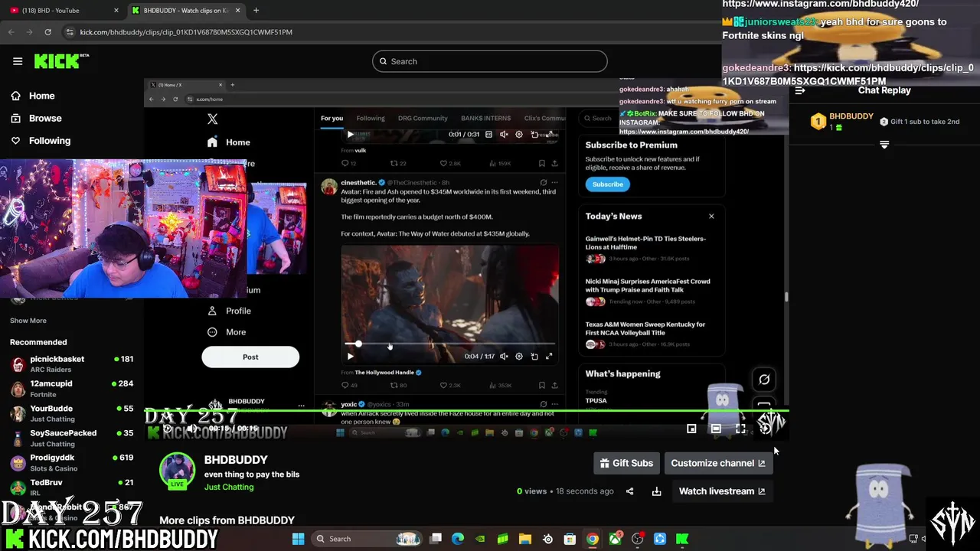Focus the Kick Search field

pos(490,61)
